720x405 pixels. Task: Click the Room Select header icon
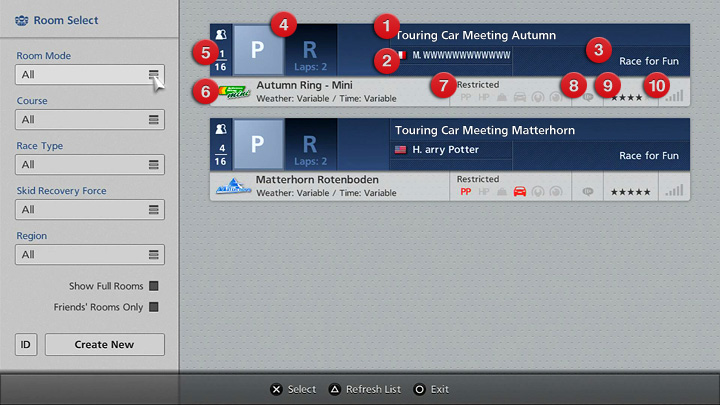(x=22, y=19)
